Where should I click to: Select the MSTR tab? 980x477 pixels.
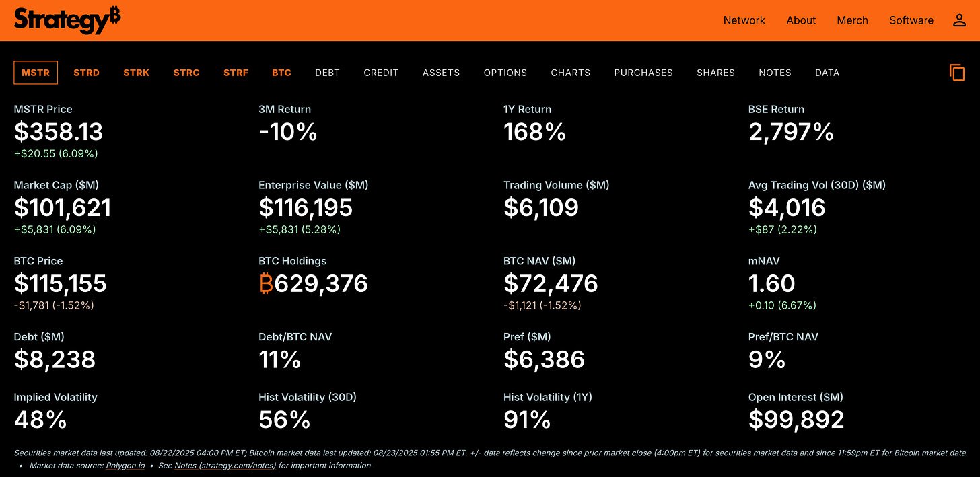(x=36, y=73)
